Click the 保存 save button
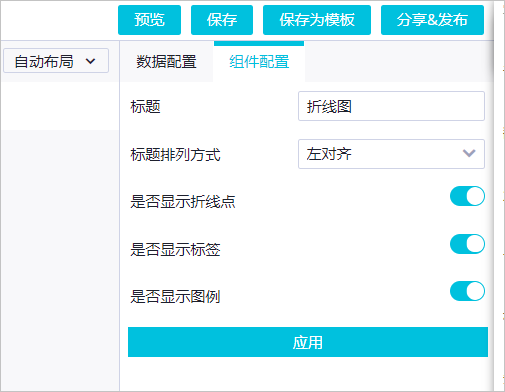Viewport: 505px width, 392px height. pos(222,20)
